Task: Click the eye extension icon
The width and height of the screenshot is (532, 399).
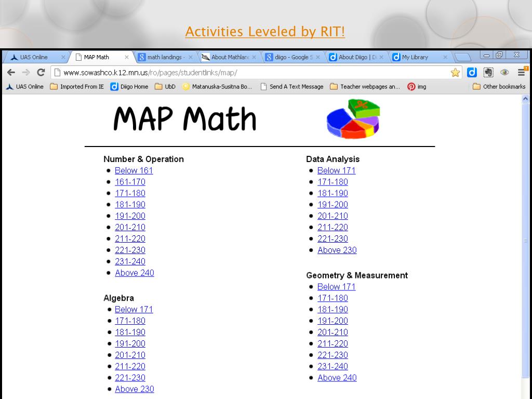Action: point(504,72)
